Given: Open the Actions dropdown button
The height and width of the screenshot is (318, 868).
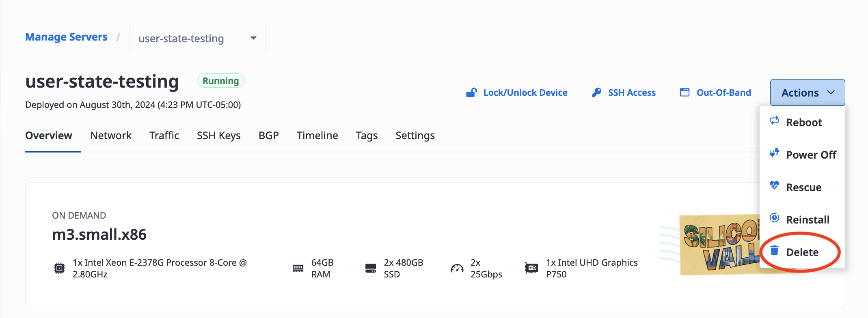Looking at the screenshot, I should pos(807,92).
